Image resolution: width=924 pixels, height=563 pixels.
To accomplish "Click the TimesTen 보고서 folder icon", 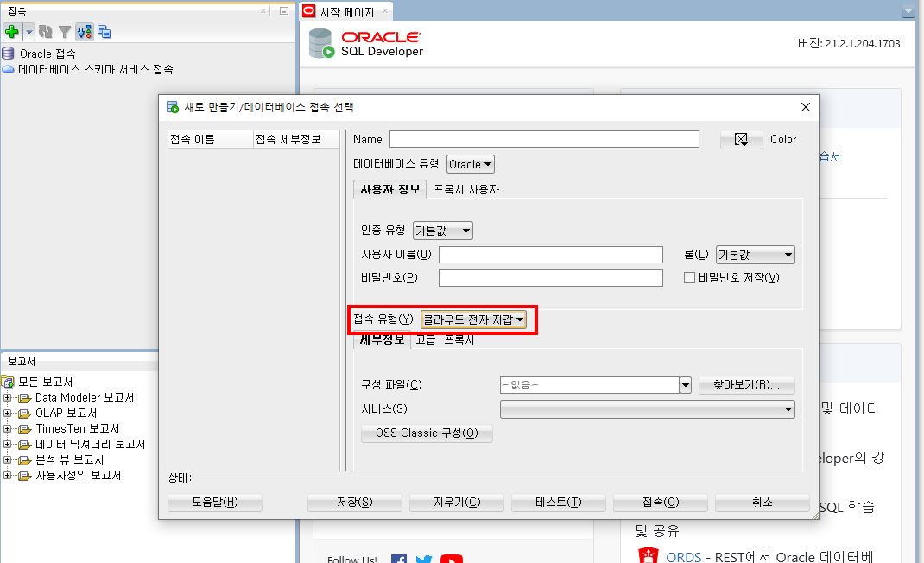I will tap(25, 428).
